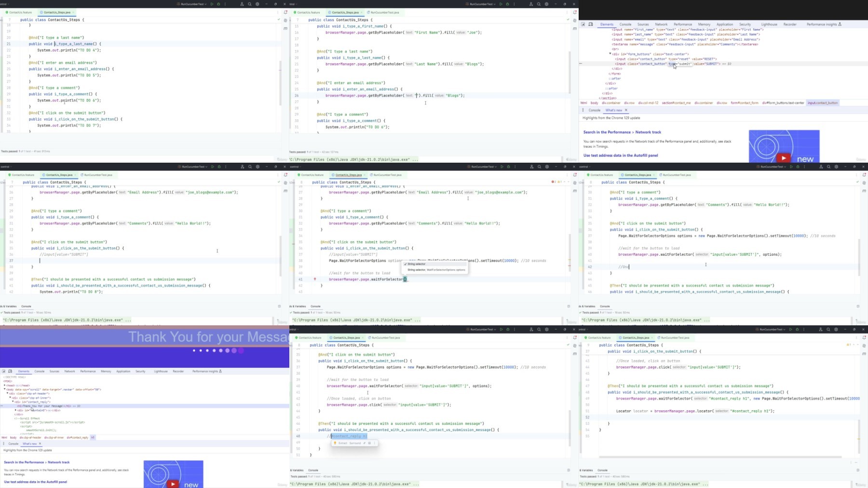The image size is (868, 488).
Task: Open the Code With Me icon in the IDE showing 'TO DO 4'
Action: [242, 4]
